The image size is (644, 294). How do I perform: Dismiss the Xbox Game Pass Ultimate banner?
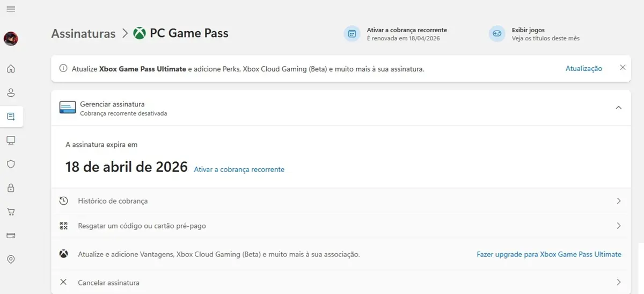pyautogui.click(x=623, y=68)
